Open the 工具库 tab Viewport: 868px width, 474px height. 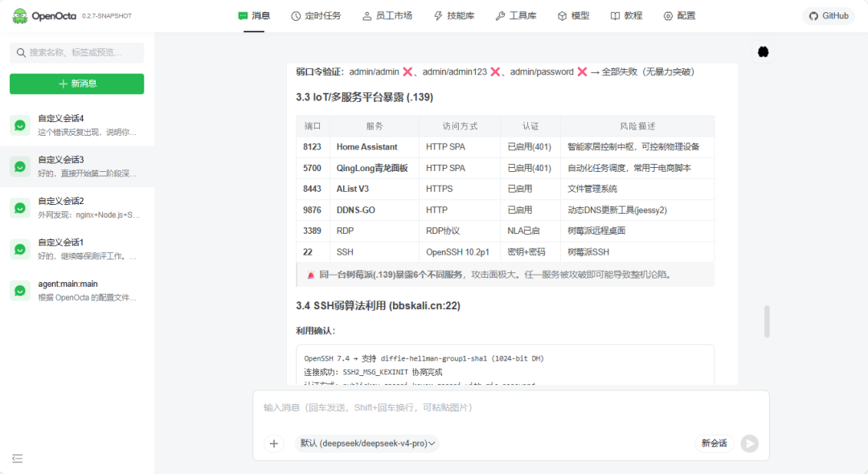516,16
